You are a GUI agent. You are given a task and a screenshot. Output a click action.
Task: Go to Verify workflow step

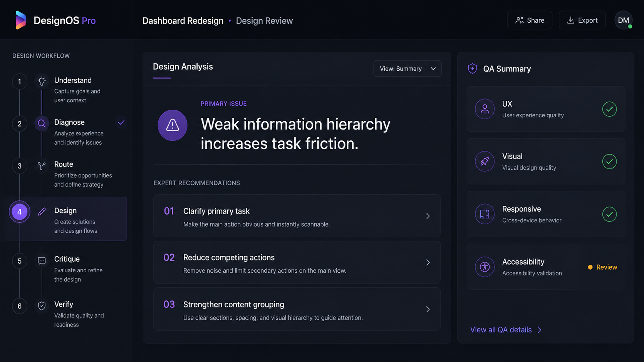click(64, 304)
